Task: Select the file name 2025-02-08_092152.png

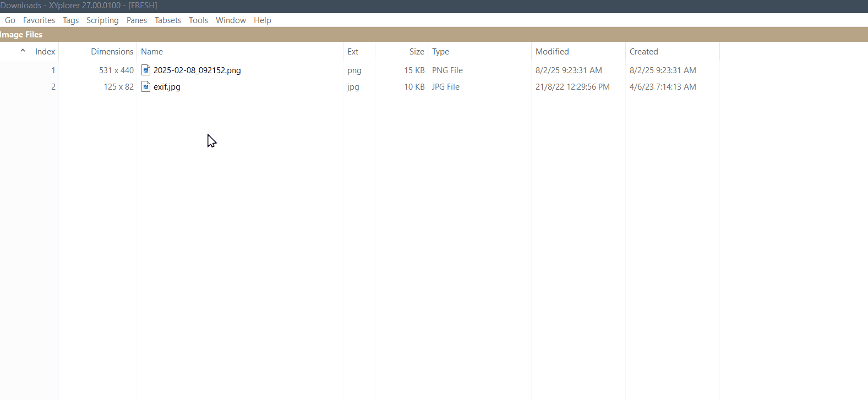Action: click(197, 70)
